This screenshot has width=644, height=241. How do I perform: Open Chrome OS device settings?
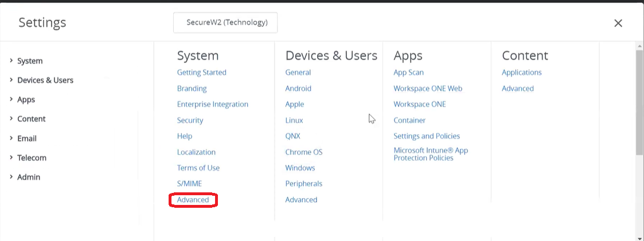point(304,152)
